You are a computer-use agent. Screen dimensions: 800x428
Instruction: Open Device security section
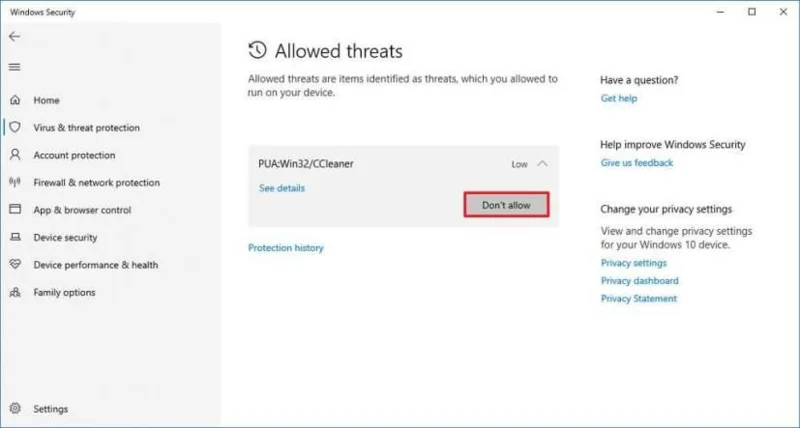click(65, 238)
